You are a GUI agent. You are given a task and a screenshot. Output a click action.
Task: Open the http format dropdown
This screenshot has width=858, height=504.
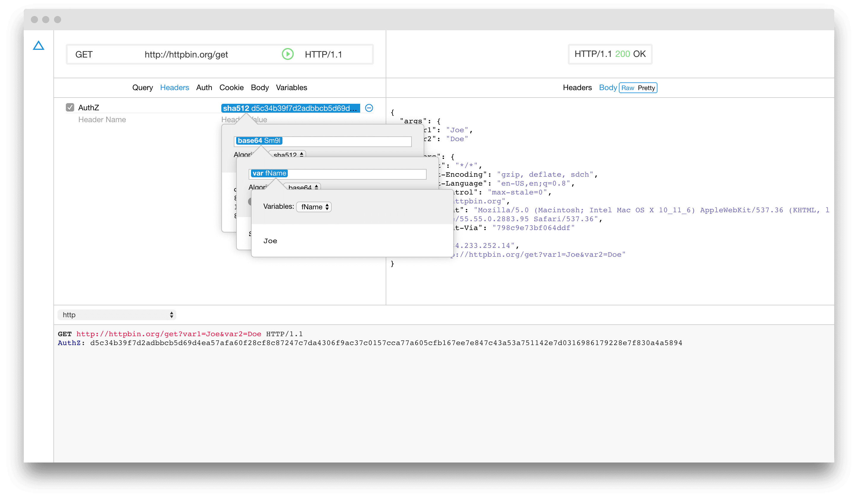(x=117, y=315)
